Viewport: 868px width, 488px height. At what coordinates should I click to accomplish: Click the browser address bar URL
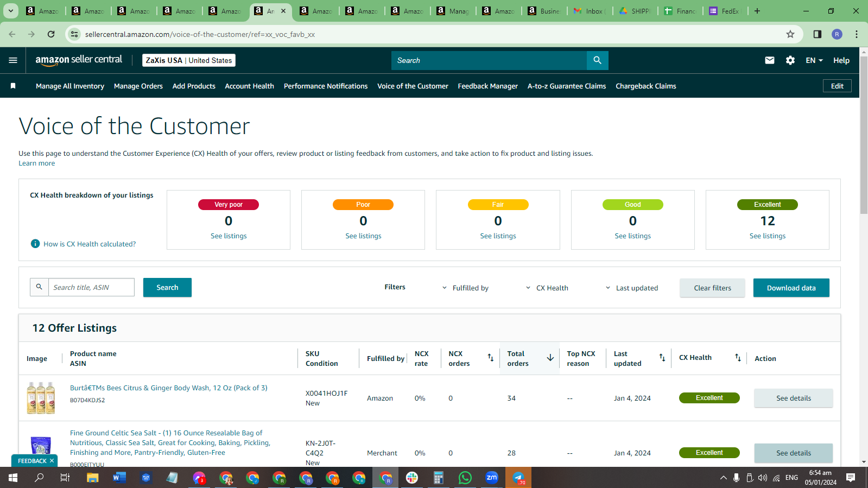pyautogui.click(x=200, y=34)
